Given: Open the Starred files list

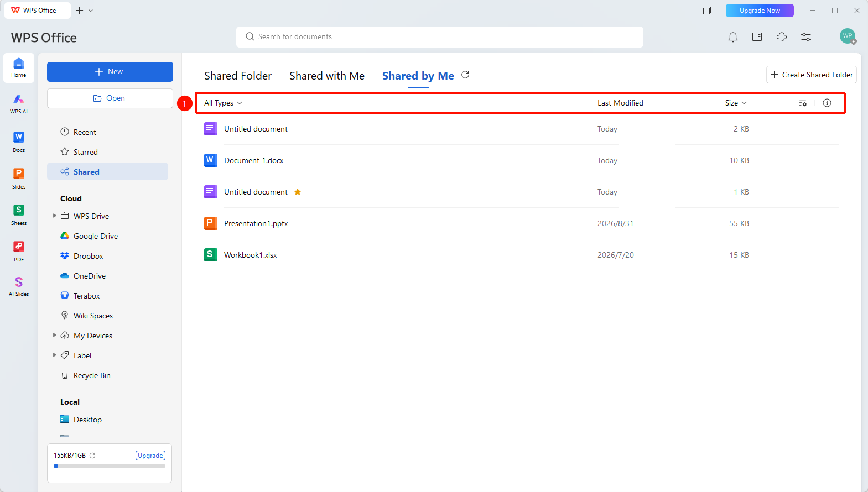Looking at the screenshot, I should 108,152.
